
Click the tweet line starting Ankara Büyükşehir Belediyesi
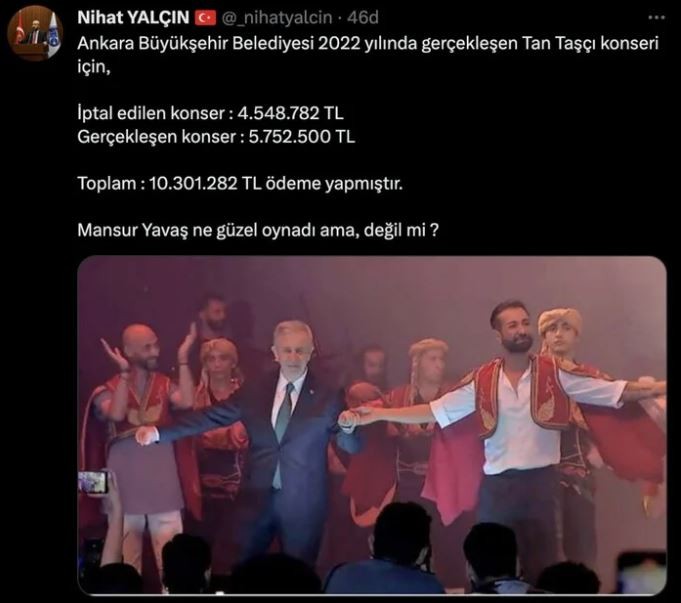coord(368,44)
